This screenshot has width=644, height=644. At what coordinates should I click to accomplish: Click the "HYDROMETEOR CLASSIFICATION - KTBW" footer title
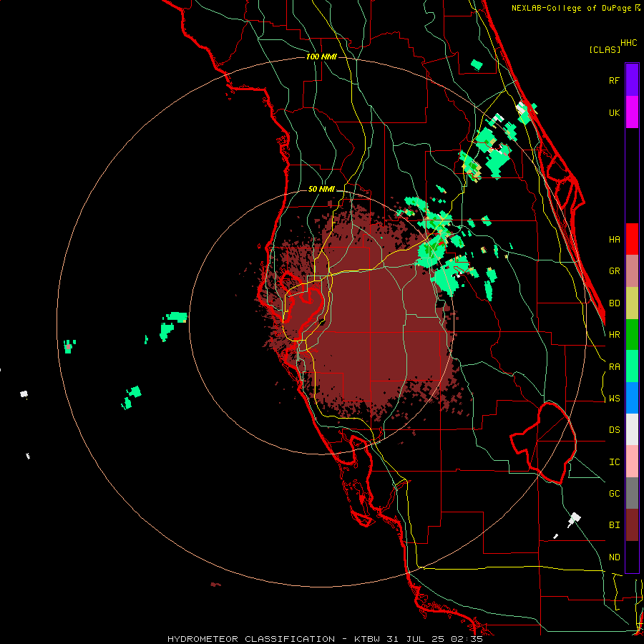(x=273, y=639)
